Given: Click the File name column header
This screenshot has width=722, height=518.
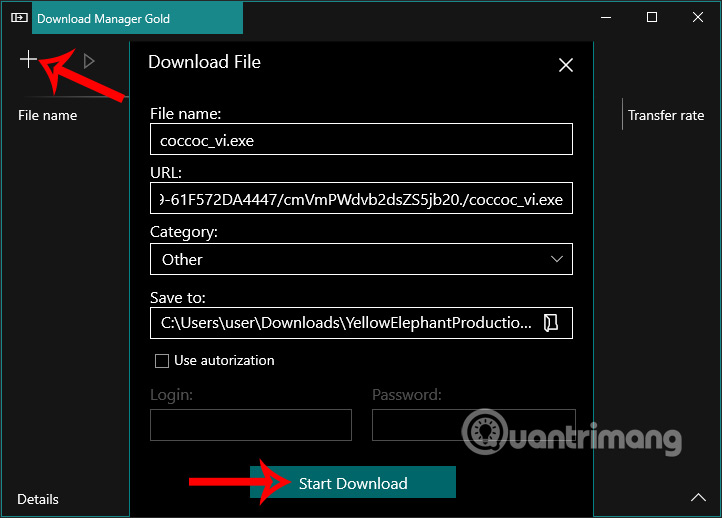Looking at the screenshot, I should coord(47,115).
